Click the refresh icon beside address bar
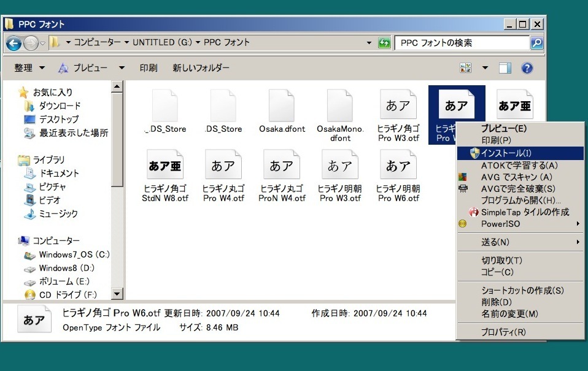The width and height of the screenshot is (588, 371). tap(385, 43)
